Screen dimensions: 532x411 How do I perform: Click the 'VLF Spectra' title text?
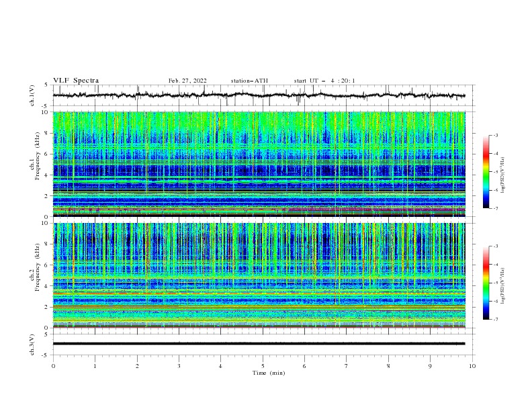click(x=76, y=81)
